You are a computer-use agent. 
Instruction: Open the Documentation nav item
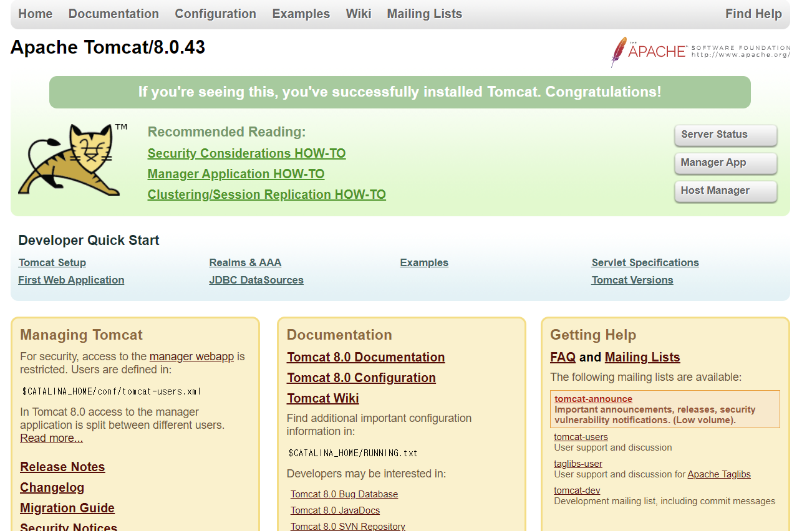point(114,14)
